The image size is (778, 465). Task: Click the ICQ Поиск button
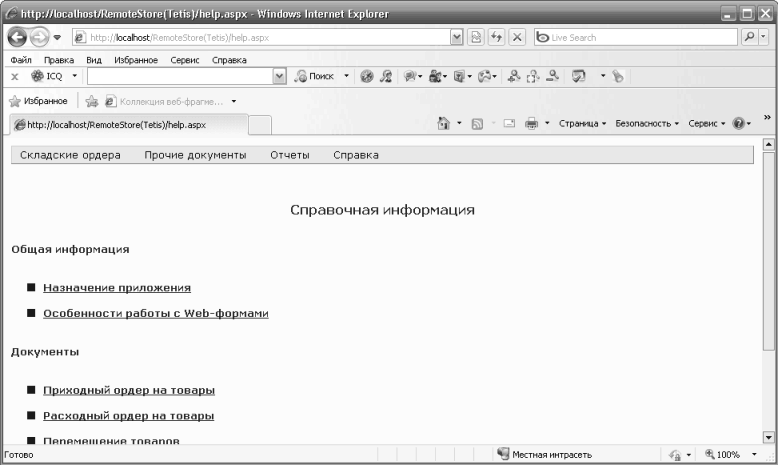[315, 76]
